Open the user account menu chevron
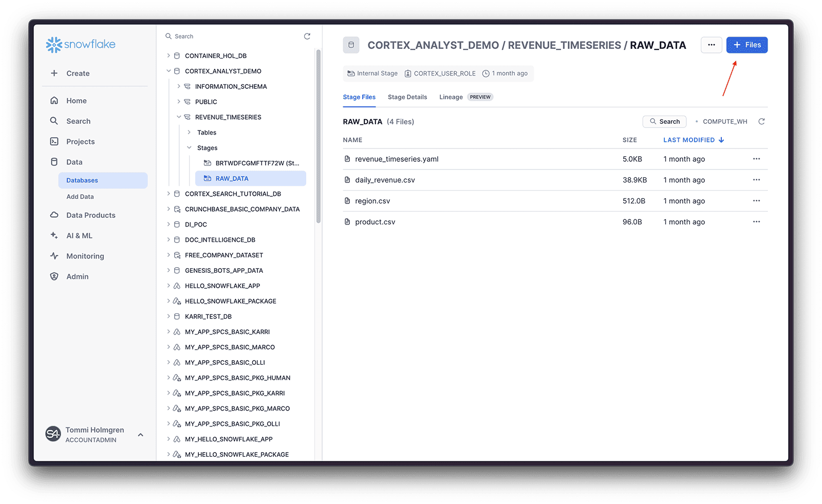This screenshot has width=822, height=504. click(140, 435)
